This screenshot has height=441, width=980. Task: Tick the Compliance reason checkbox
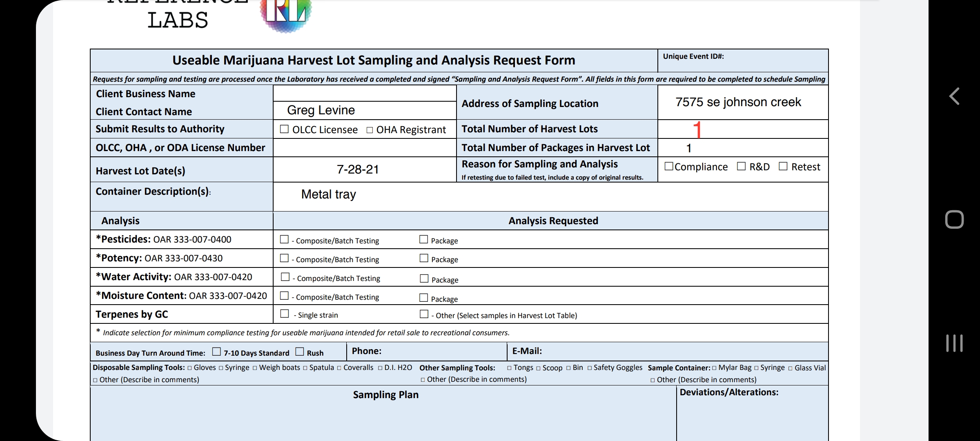click(x=669, y=166)
